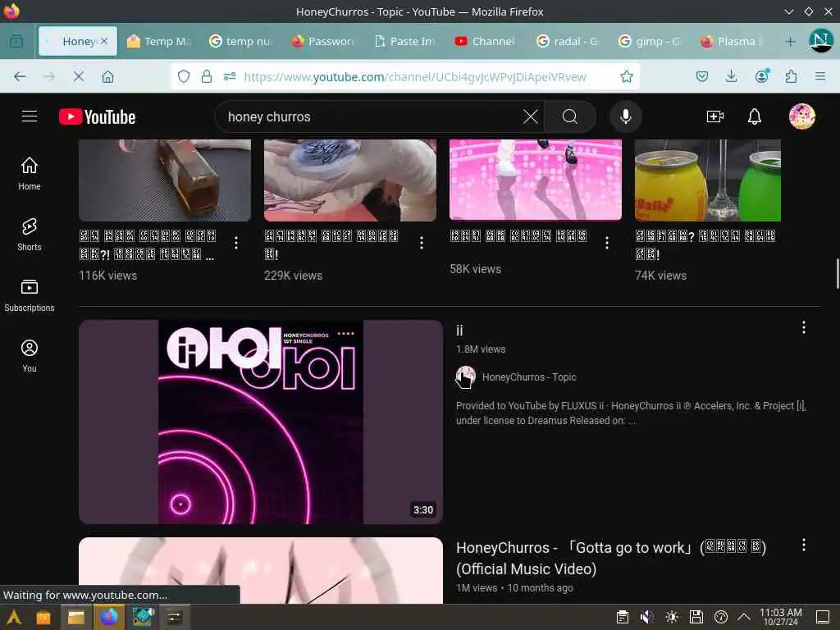840x630 pixels.
Task: Click the Firefox address bar URL
Action: [x=415, y=76]
